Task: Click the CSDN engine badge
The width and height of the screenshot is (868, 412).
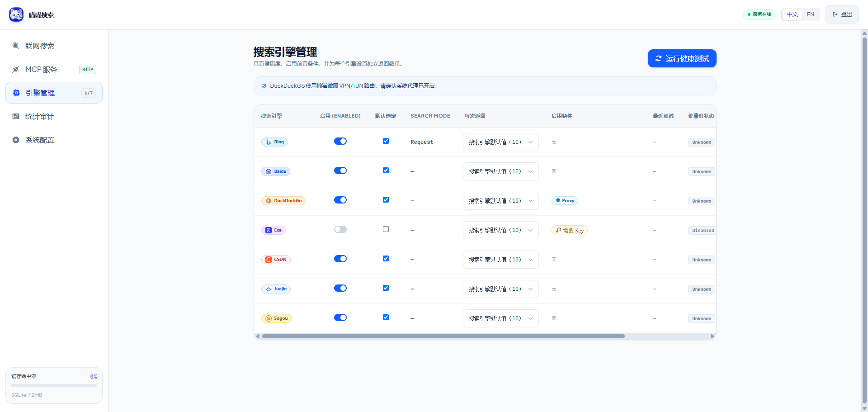Action: pos(276,260)
